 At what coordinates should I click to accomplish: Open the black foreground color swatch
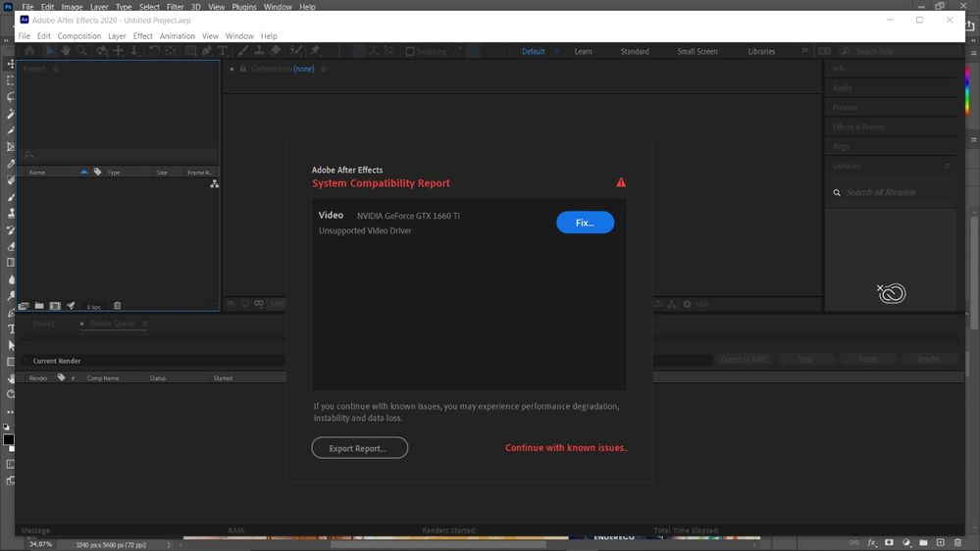8,440
